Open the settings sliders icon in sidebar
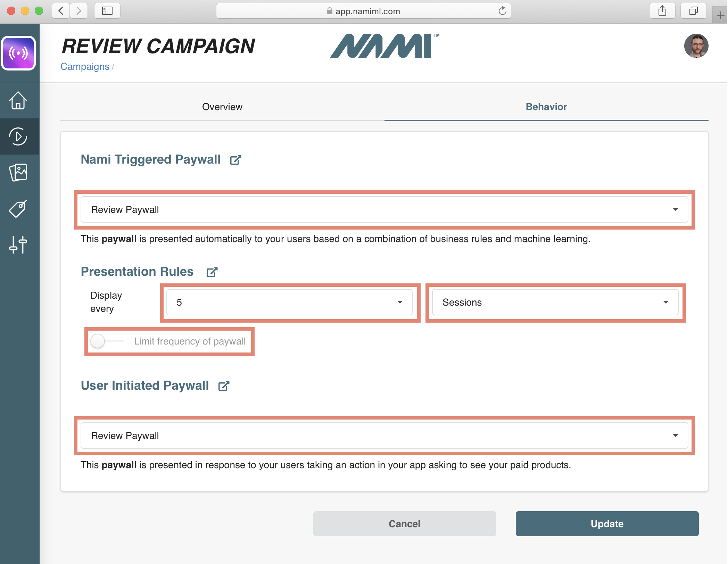The width and height of the screenshot is (728, 564). (18, 245)
